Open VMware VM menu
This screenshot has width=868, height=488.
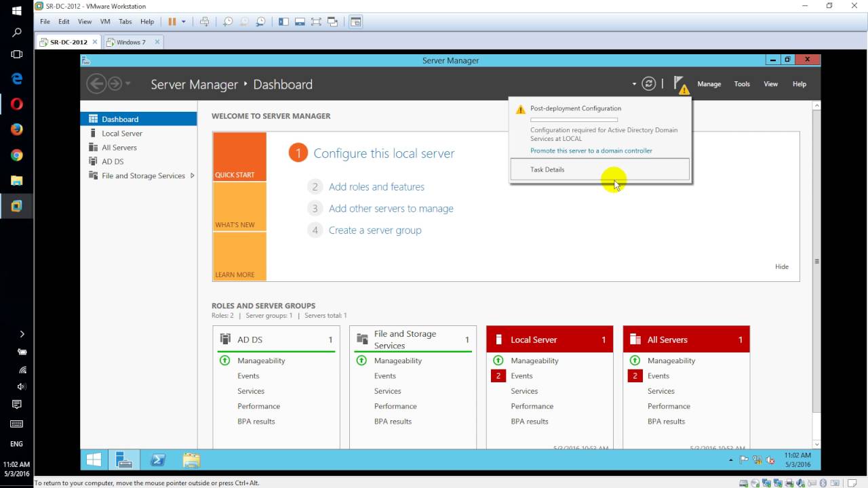click(105, 22)
